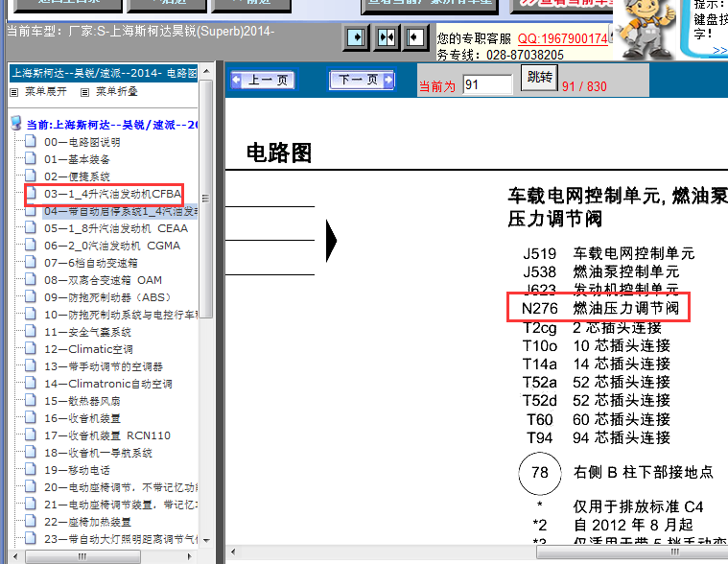Image resolution: width=728 pixels, height=564 pixels.
Task: Open 12—Climatic空调 entry
Action: click(x=88, y=349)
